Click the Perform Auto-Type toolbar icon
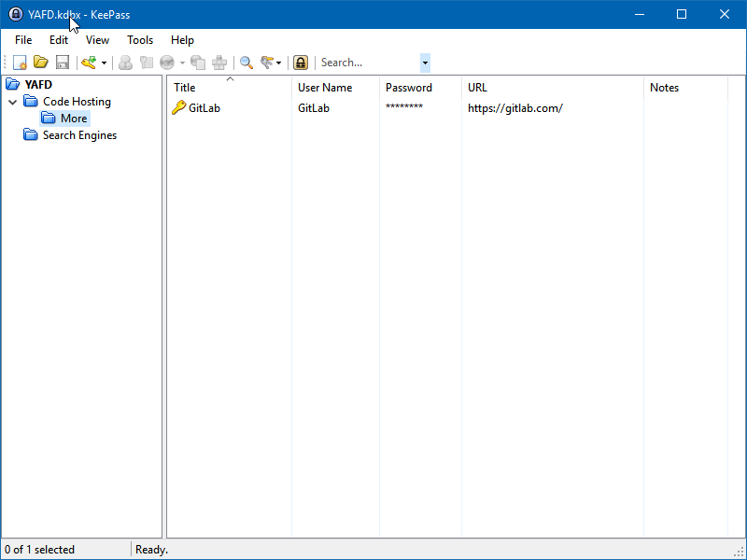This screenshot has width=747, height=560. click(219, 63)
